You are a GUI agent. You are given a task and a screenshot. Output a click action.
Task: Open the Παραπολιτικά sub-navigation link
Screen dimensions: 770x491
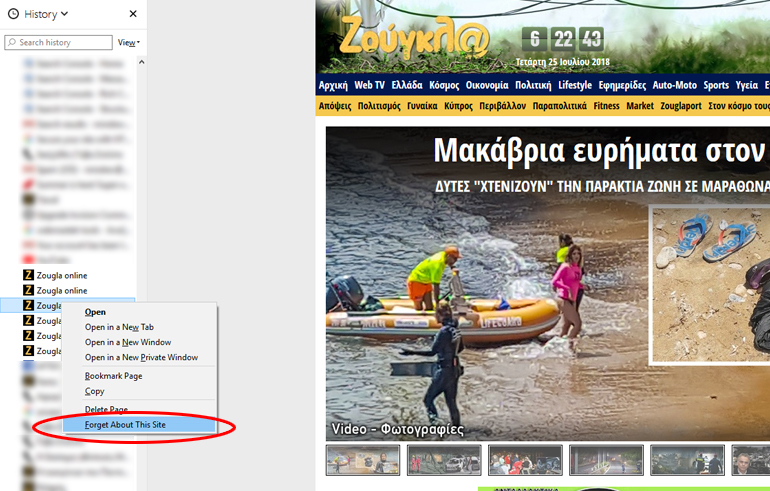click(x=559, y=106)
